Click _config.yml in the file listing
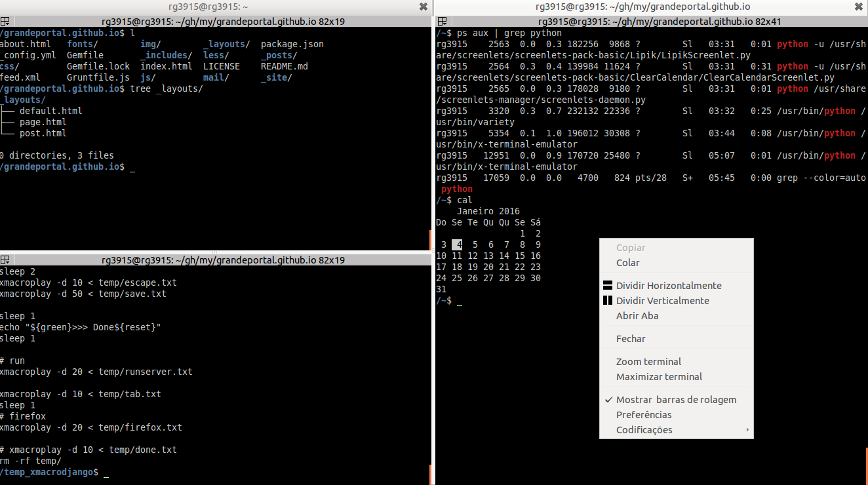Image resolution: width=868 pixels, height=485 pixels. [28, 56]
